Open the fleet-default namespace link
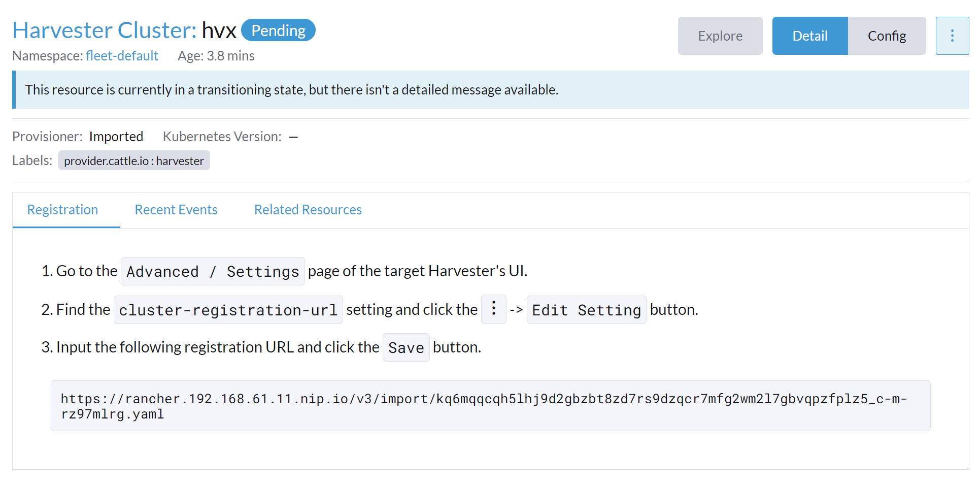Image resolution: width=980 pixels, height=484 pixels. point(122,56)
